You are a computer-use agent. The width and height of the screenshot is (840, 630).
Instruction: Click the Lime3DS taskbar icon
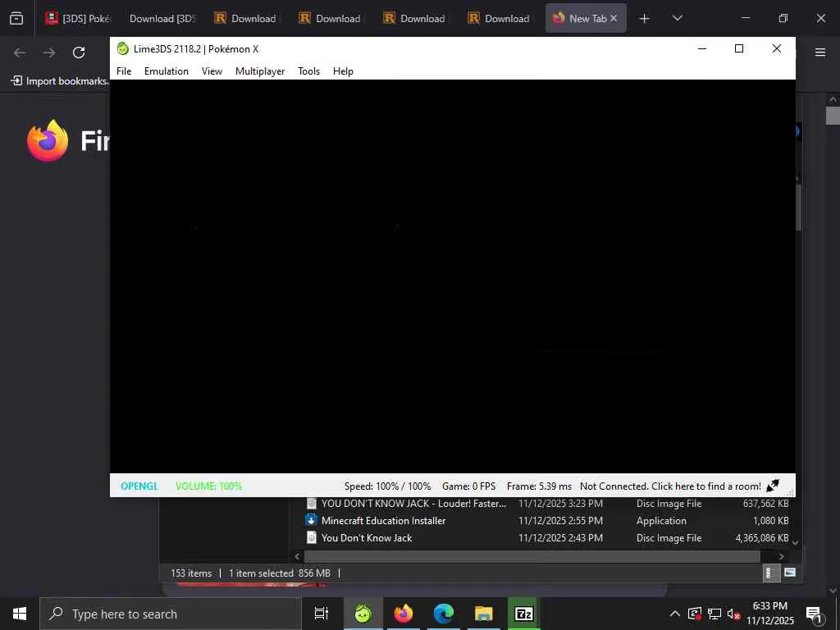363,614
